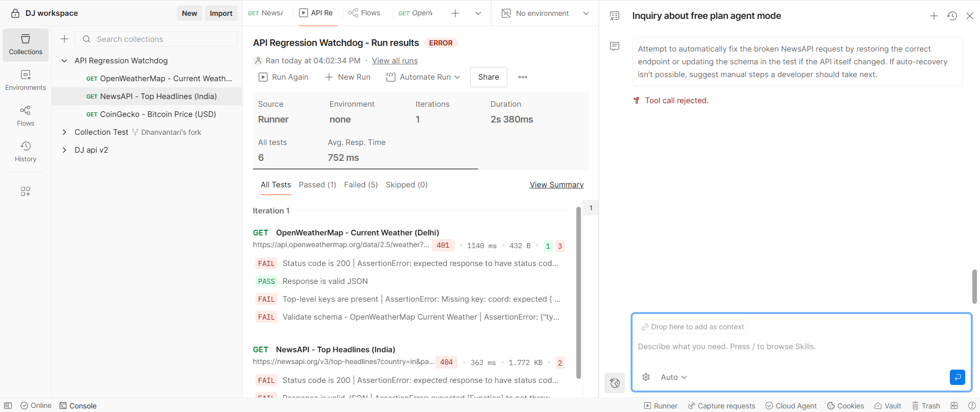This screenshot has width=980, height=412.
Task: Open the Console from the status bar
Action: click(78, 406)
